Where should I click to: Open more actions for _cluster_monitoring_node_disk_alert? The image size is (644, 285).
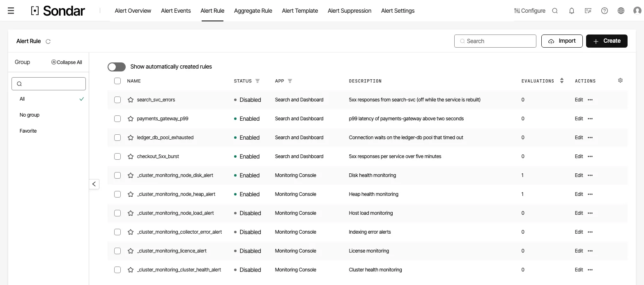590,175
